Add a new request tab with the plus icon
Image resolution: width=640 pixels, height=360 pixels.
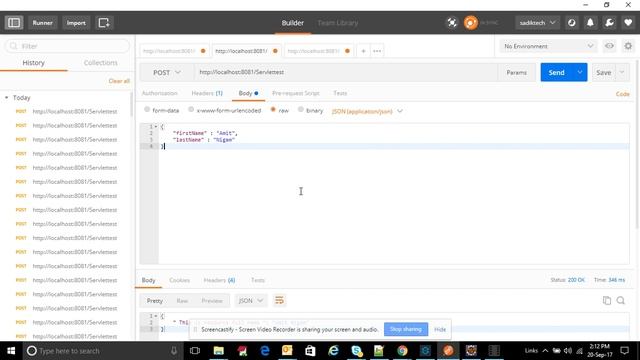click(x=363, y=51)
